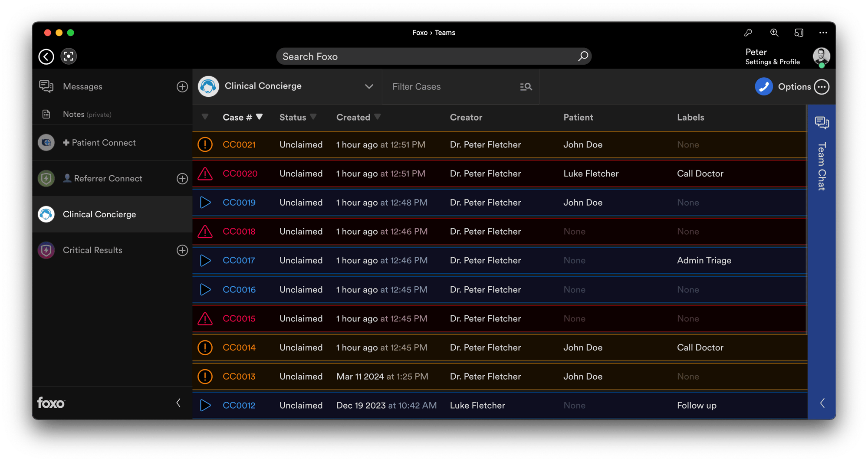Click the red warning triangle for CC0018
The height and width of the screenshot is (462, 868).
[205, 232]
